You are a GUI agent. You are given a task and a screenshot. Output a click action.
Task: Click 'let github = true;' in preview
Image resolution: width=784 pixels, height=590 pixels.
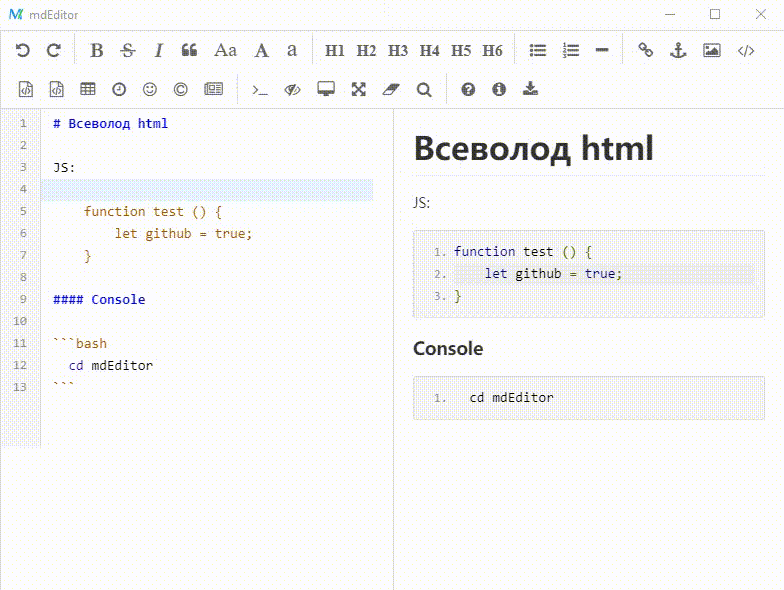(553, 274)
